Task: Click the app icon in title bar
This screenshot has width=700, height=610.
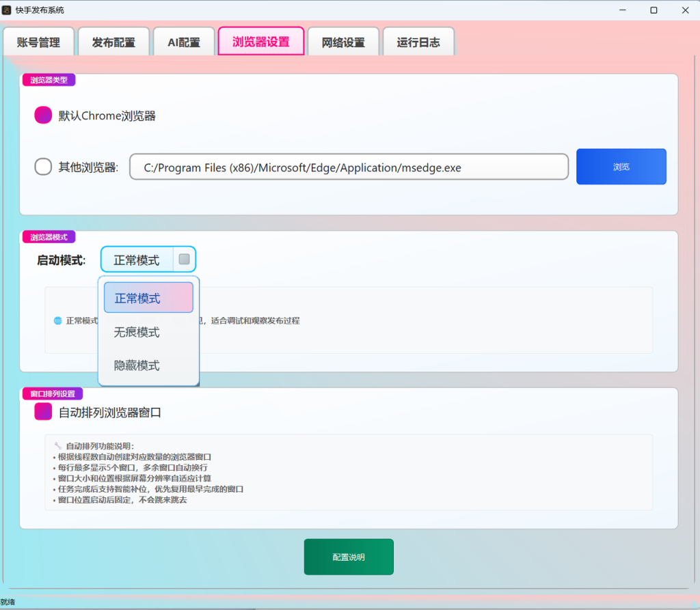Action: (7, 10)
